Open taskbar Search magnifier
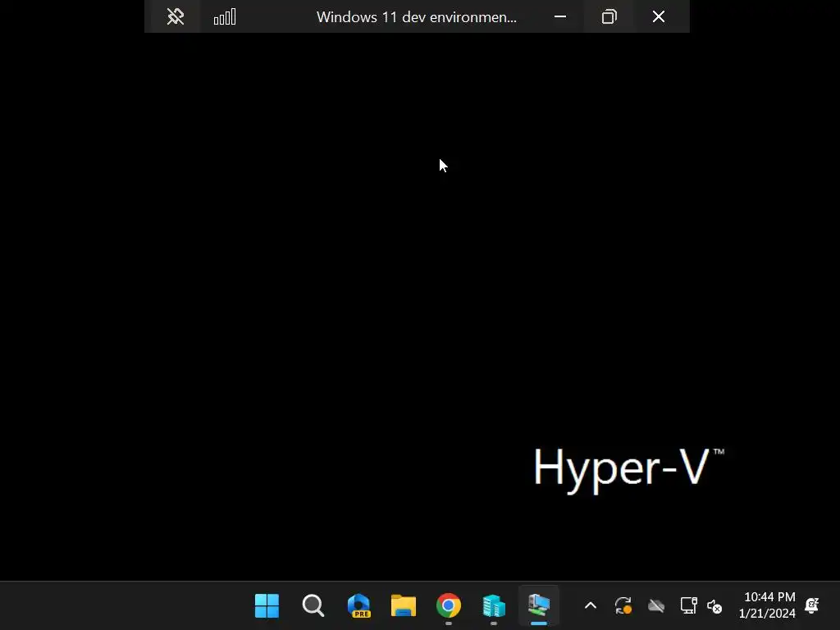Screen dimensions: 840x630 pos(313,606)
